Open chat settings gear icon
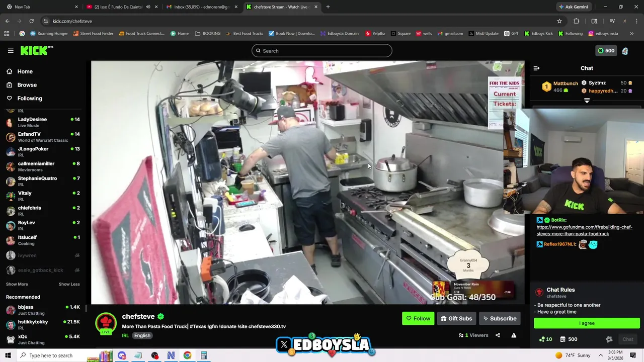Viewport: 644px width, 362px height. 609,339
